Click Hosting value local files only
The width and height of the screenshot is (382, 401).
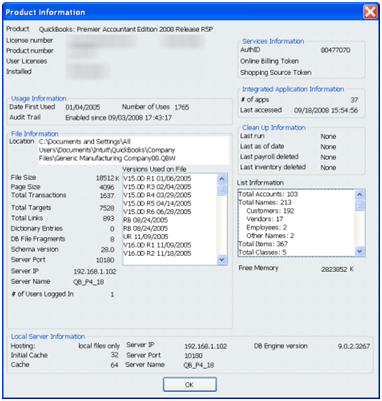[99, 346]
